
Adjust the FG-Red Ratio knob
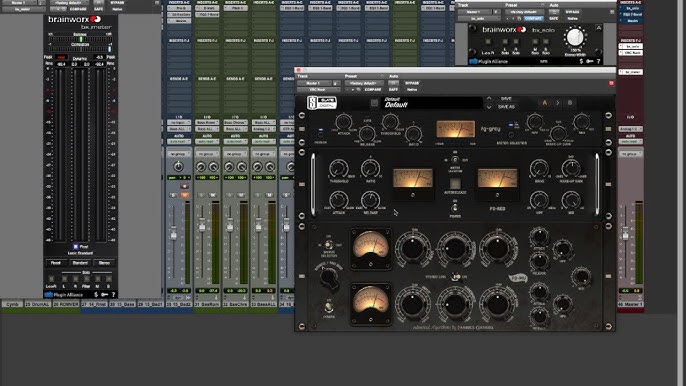coord(370,168)
